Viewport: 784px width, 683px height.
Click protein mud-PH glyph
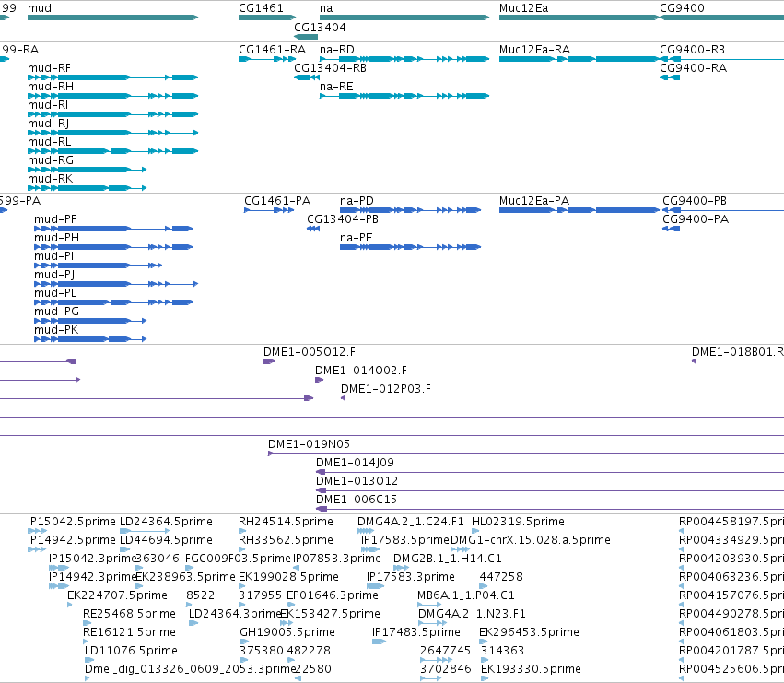pyautogui.click(x=113, y=247)
